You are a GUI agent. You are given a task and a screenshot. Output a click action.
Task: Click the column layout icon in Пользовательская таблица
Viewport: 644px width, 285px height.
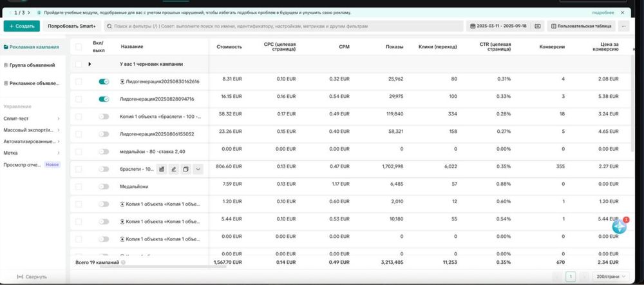[554, 26]
